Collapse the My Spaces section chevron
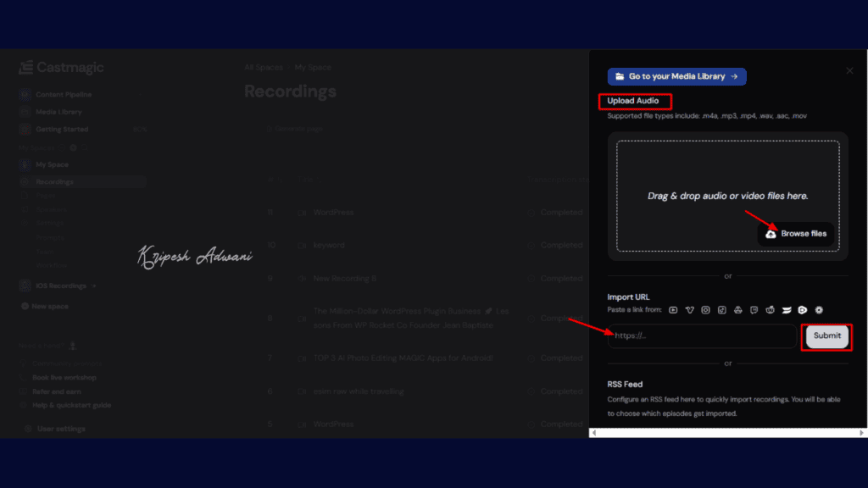Viewport: 868px width, 488px height. coord(62,147)
